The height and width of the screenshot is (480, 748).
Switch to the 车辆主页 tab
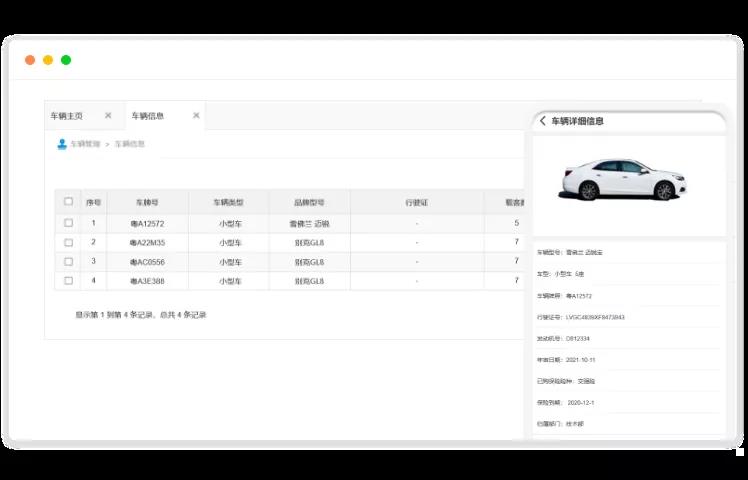(x=66, y=116)
